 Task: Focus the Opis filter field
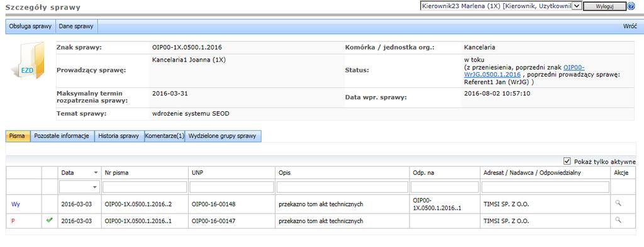[x=342, y=187]
